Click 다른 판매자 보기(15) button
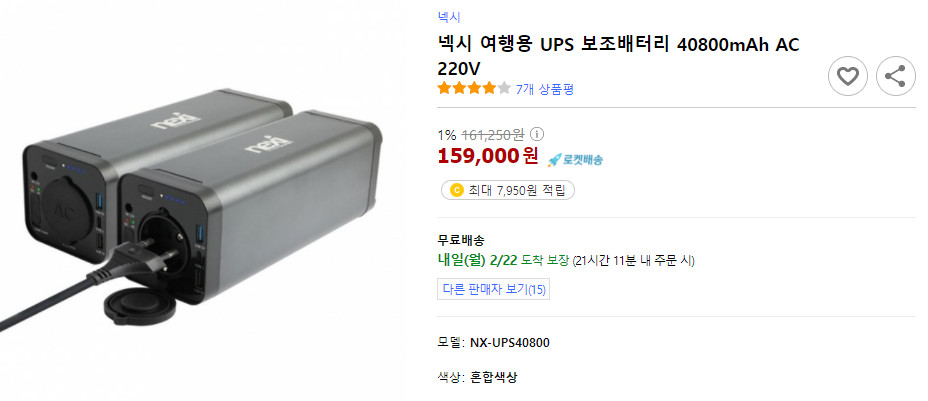Image resolution: width=928 pixels, height=401 pixels. click(493, 289)
